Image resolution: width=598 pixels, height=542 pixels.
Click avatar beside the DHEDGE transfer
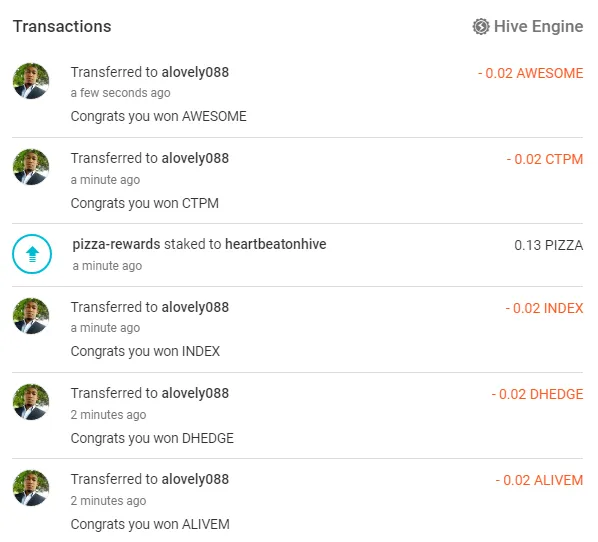[x=31, y=402]
